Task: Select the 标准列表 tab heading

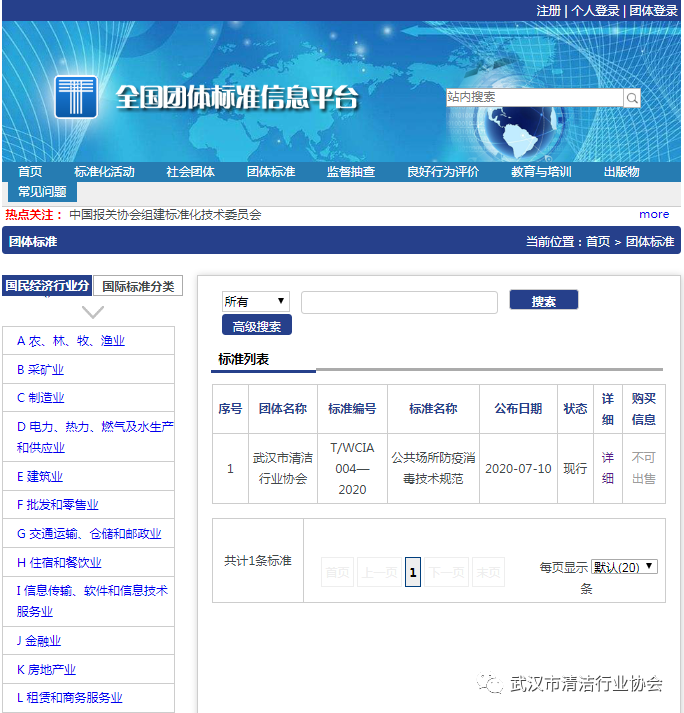Action: pyautogui.click(x=244, y=359)
